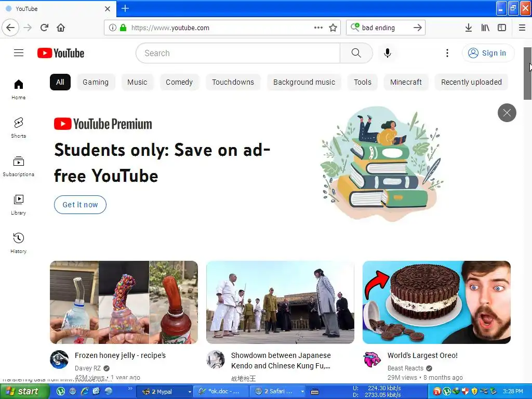
Task: Expand the Safari taskbar group dropdown
Action: click(302, 392)
